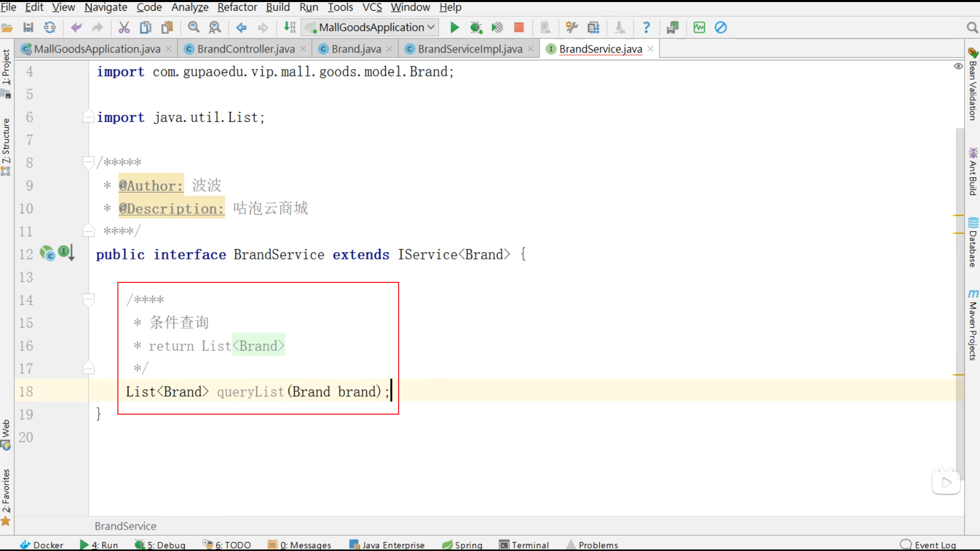Screen dimensions: 980x551
Task: Toggle reader mode eye icon in gutter
Action: [958, 66]
